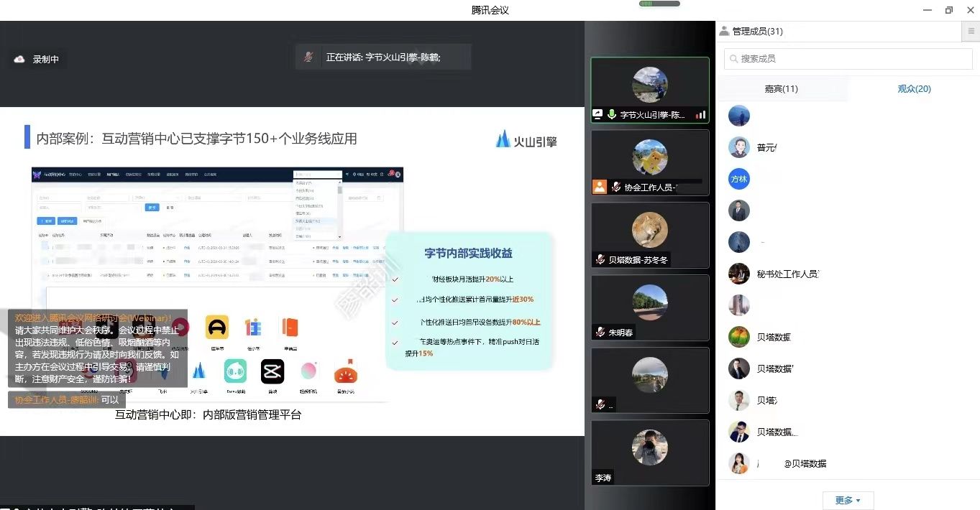980x510 pixels.
Task: Click muted mic icon beside 朱明春
Action: [600, 333]
